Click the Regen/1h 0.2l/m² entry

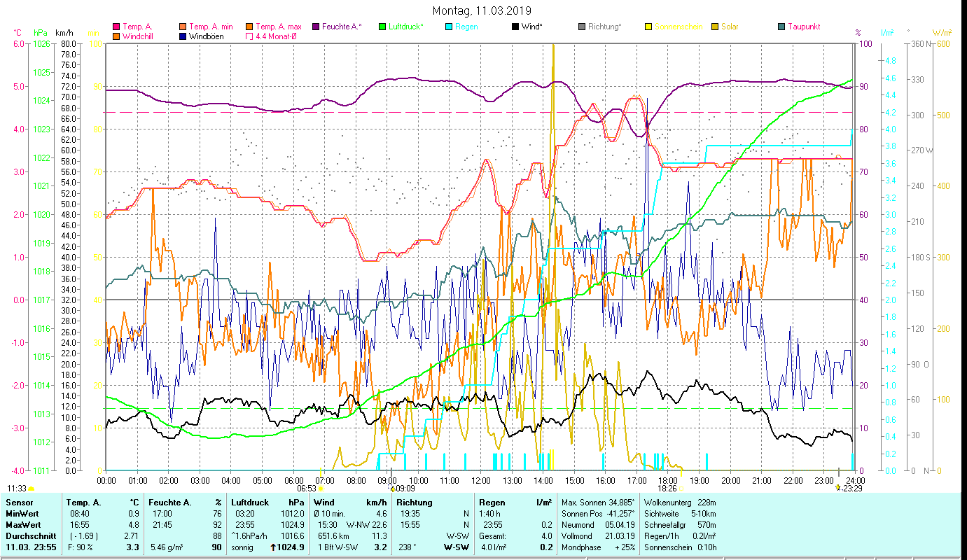point(679,535)
